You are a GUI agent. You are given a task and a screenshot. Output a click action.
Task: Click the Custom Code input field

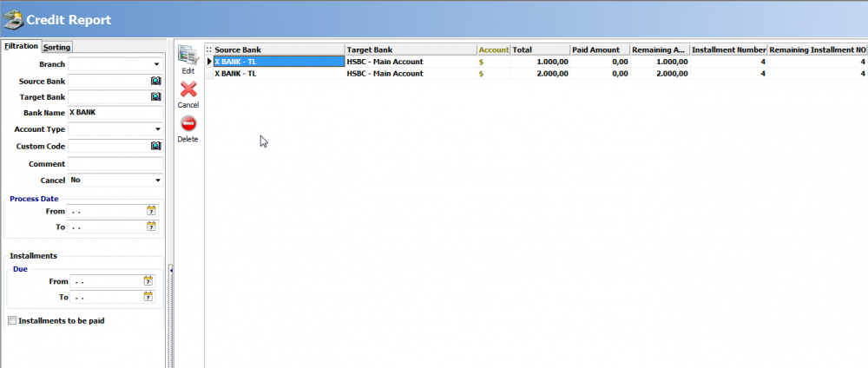[x=109, y=146]
